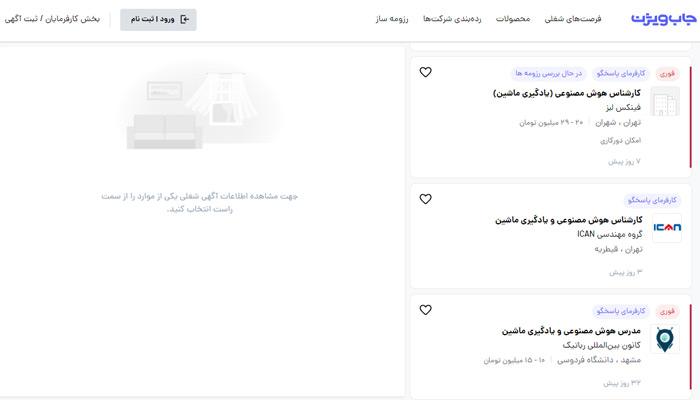The height and width of the screenshot is (400, 700).
Task: Click کارفرمای پاسخگو tag on فیتکس لبز job
Action: (621, 73)
